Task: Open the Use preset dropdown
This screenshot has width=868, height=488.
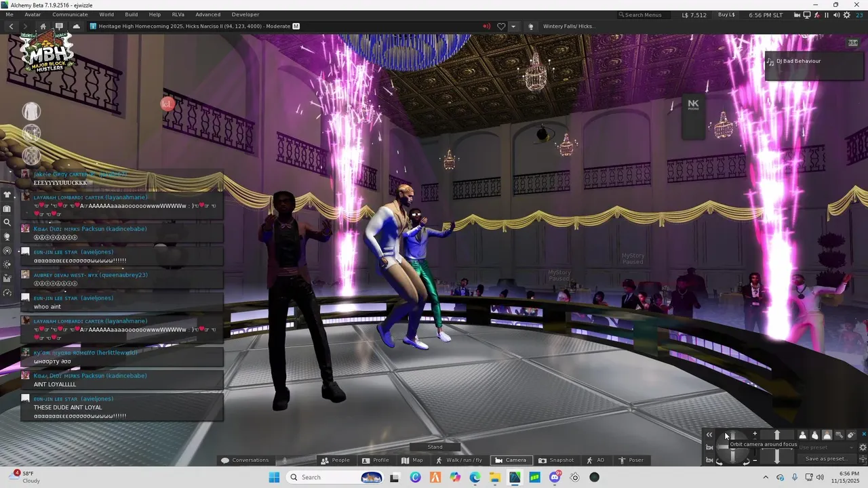Action: pyautogui.click(x=826, y=447)
